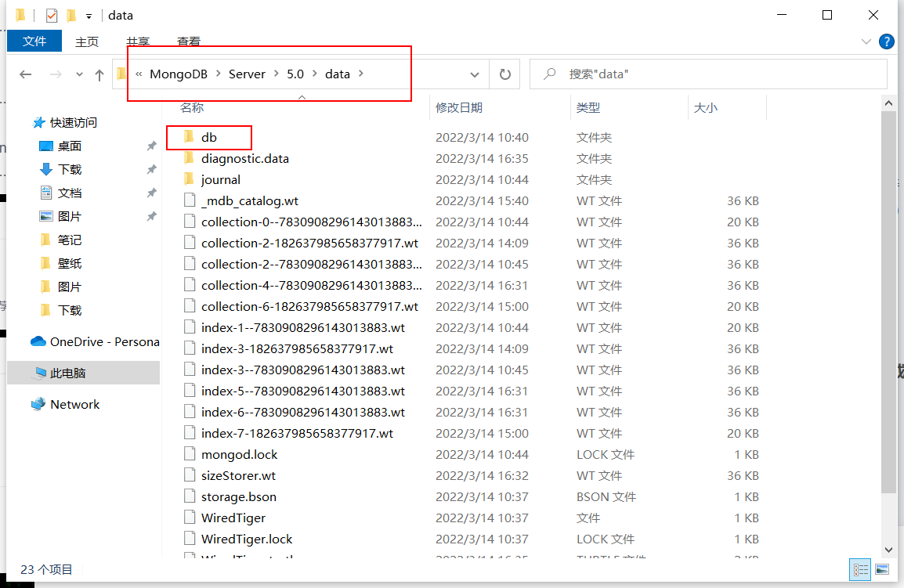The width and height of the screenshot is (904, 588).
Task: Switch to large icons view layout
Action: coord(882,570)
